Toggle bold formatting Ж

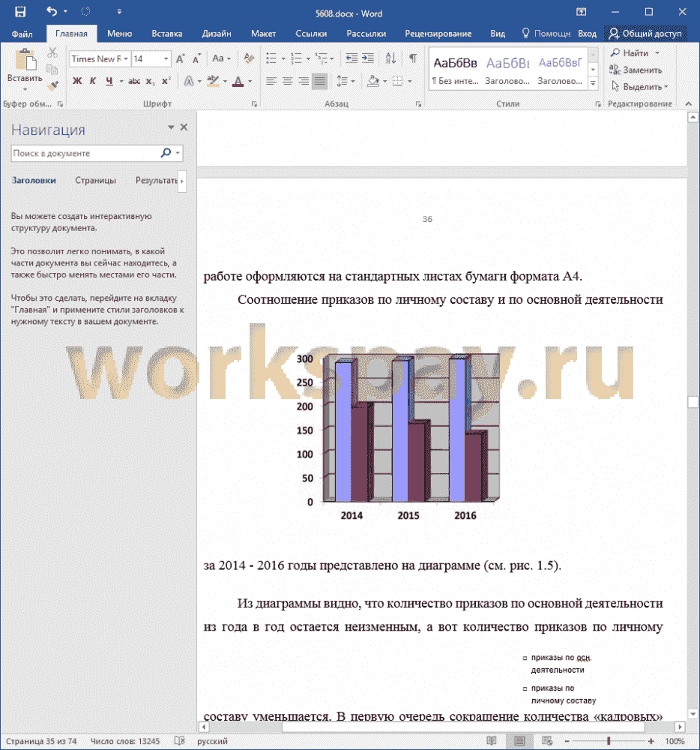pos(77,81)
